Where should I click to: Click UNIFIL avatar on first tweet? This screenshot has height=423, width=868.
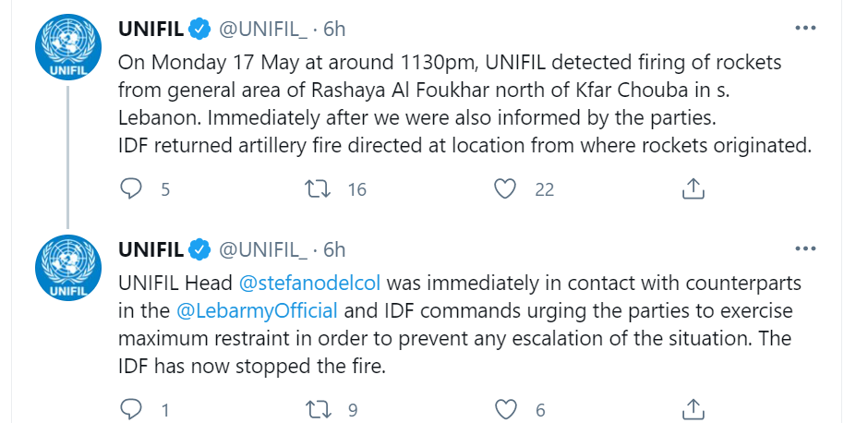67,46
